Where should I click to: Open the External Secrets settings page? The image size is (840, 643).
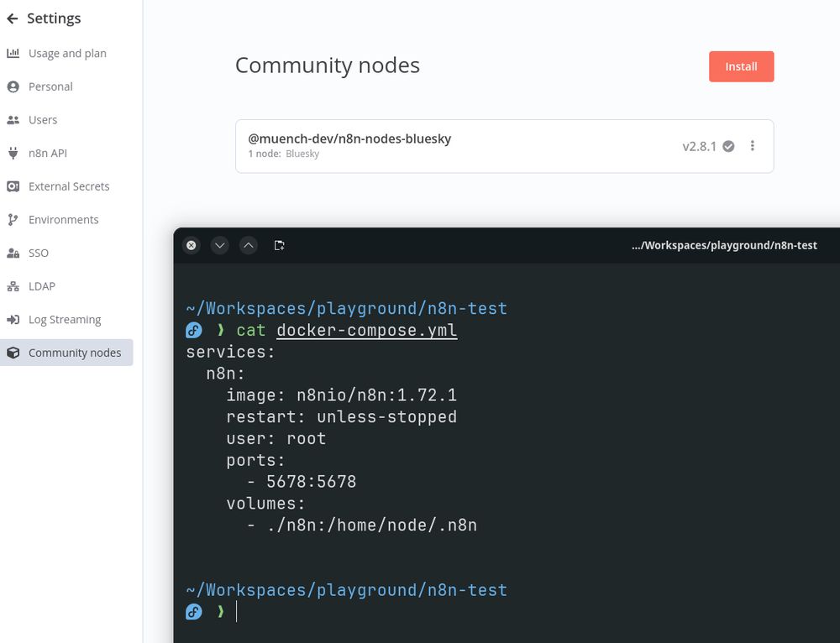tap(66, 186)
